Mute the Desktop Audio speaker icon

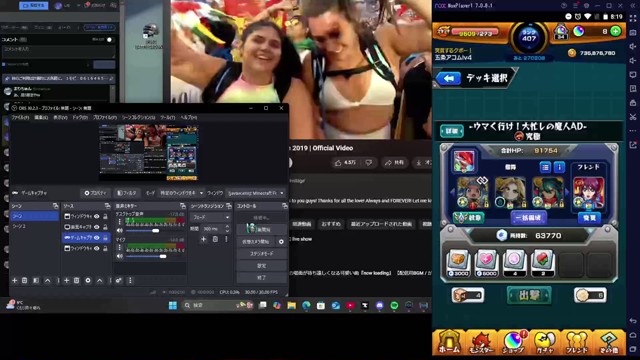120,231
